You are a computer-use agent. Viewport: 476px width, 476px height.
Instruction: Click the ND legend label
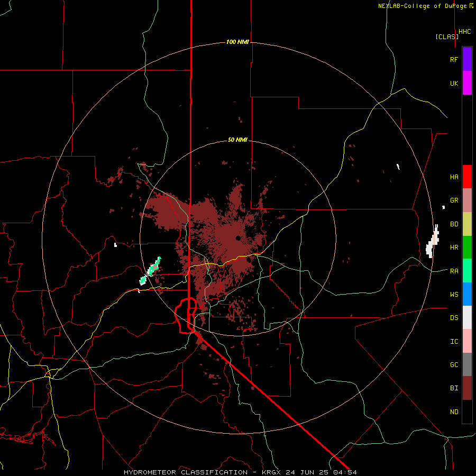click(x=454, y=412)
